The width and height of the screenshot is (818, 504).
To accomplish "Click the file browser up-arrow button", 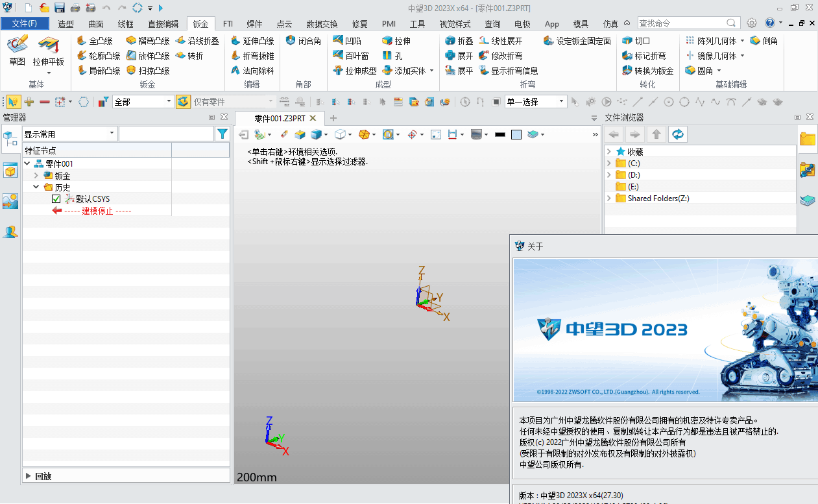I will coord(656,134).
